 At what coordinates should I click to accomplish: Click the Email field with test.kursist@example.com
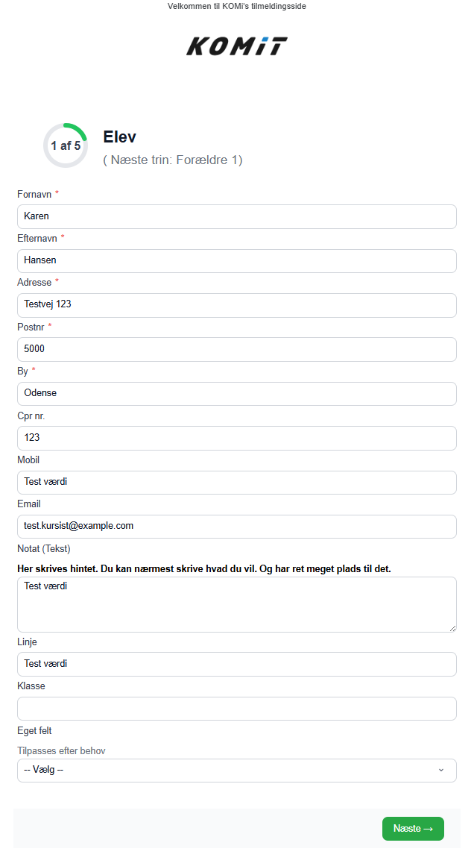237,526
